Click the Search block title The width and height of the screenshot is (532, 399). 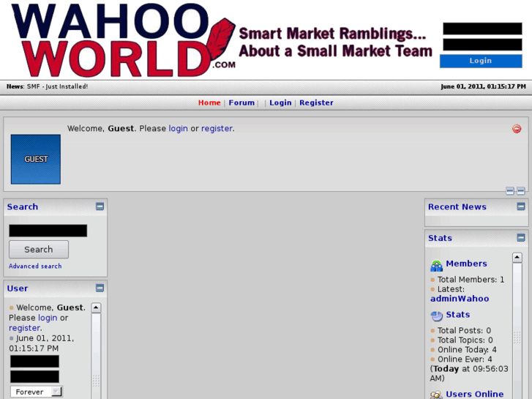point(23,206)
